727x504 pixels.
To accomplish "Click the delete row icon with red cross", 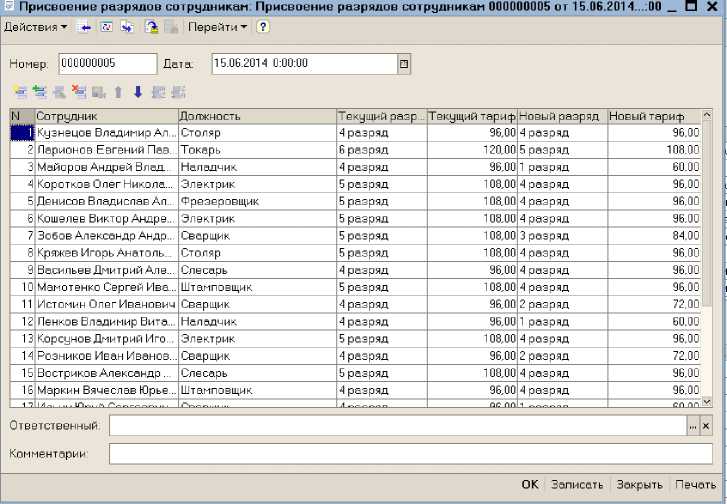I will pyautogui.click(x=79, y=92).
